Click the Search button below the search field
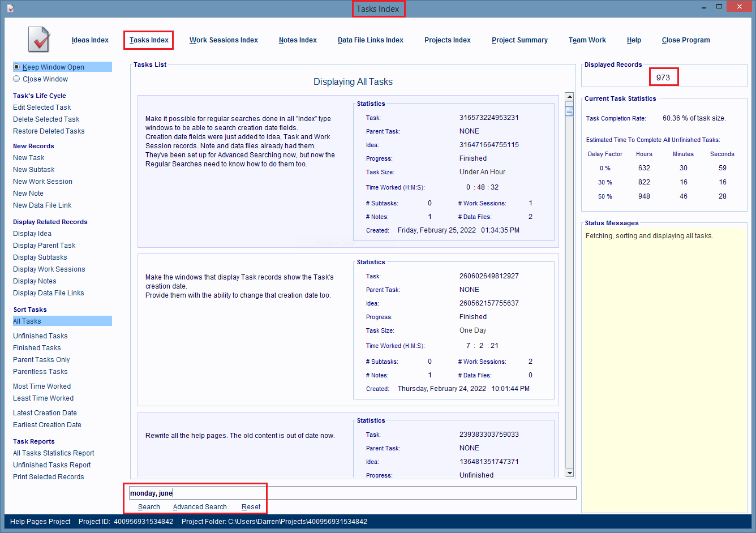 click(x=149, y=507)
